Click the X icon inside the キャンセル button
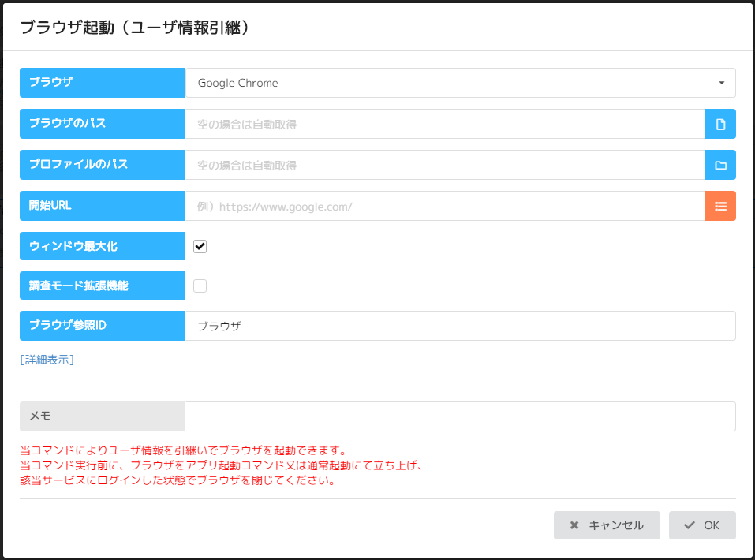 [x=574, y=525]
